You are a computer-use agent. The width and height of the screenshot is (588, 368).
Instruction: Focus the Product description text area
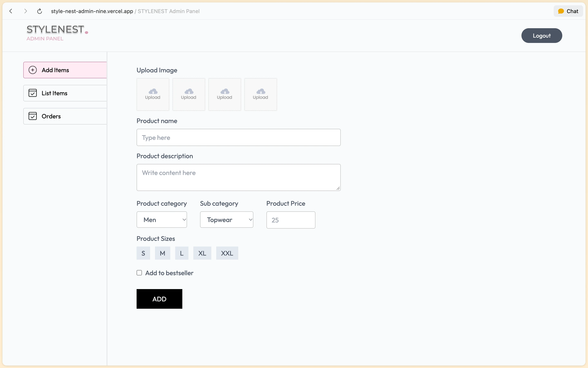239,177
